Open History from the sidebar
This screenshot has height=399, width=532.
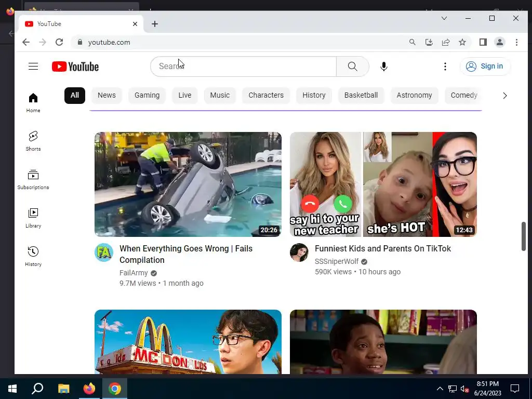click(33, 256)
